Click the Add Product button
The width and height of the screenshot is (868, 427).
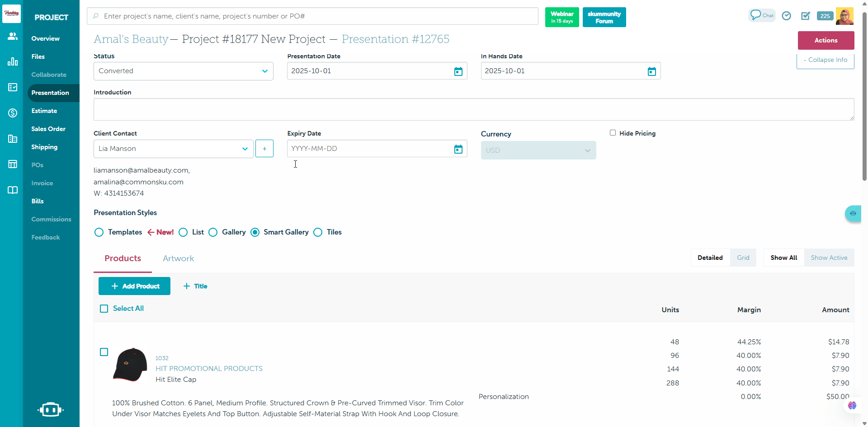click(x=134, y=286)
